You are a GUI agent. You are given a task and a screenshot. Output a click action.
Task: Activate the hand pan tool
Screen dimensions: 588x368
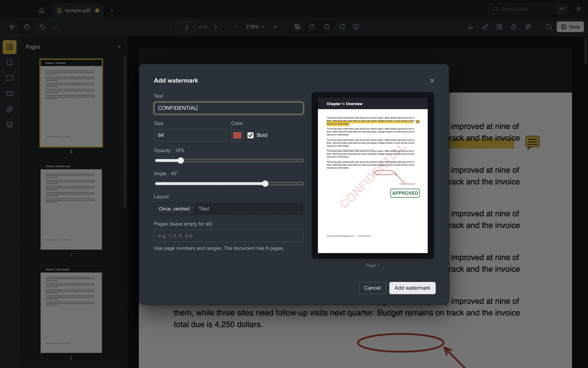27,27
